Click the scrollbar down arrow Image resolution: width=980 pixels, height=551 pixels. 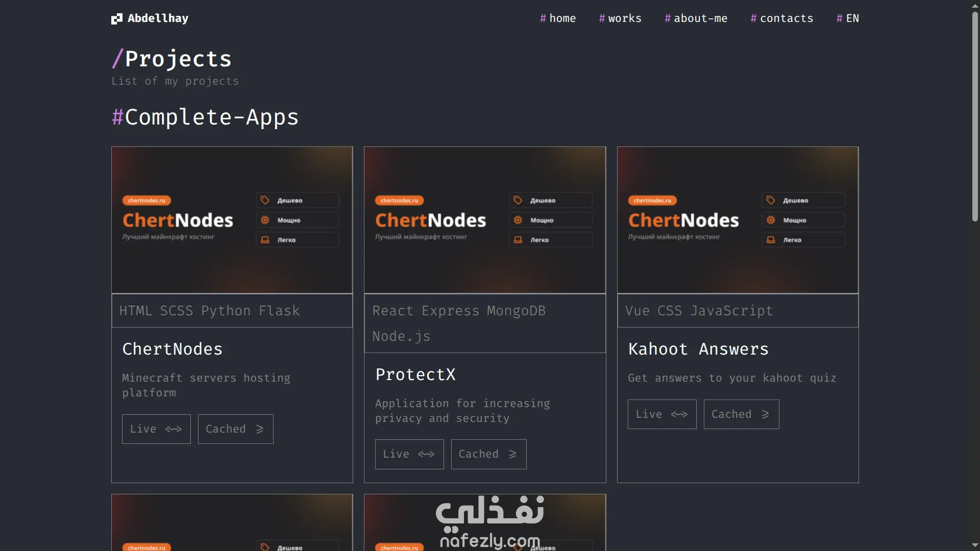click(975, 545)
